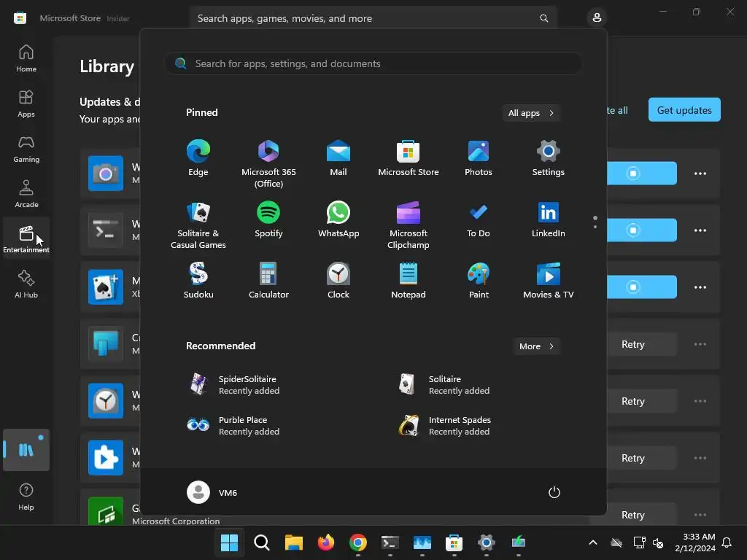Open the Paint app
The image size is (747, 560).
coord(479,281)
